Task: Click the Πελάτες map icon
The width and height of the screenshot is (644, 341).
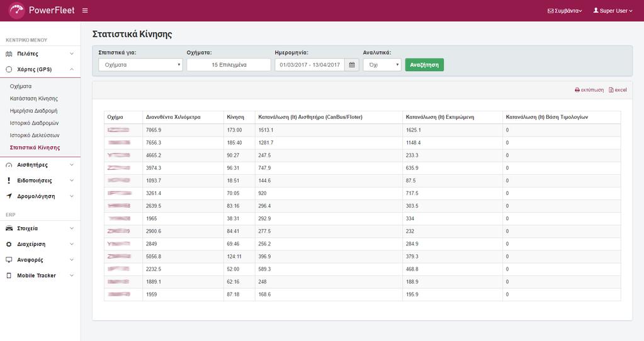Action: click(9, 53)
